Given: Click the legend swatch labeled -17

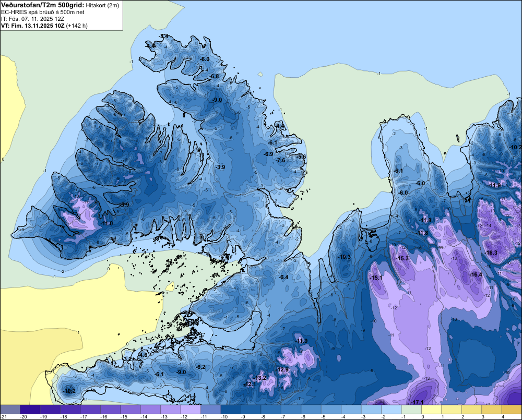Looking at the screenshot, I should pyautogui.click(x=90, y=409).
